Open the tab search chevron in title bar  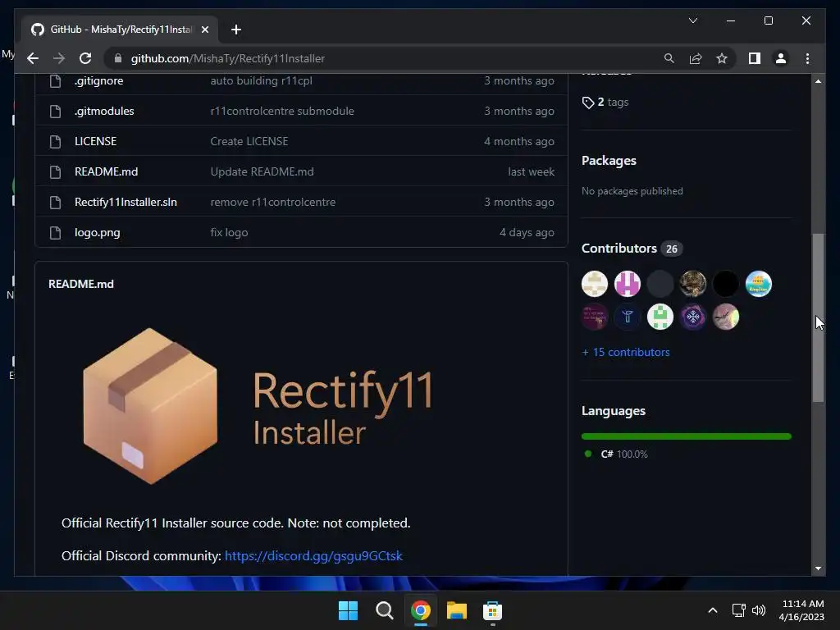tap(692, 21)
